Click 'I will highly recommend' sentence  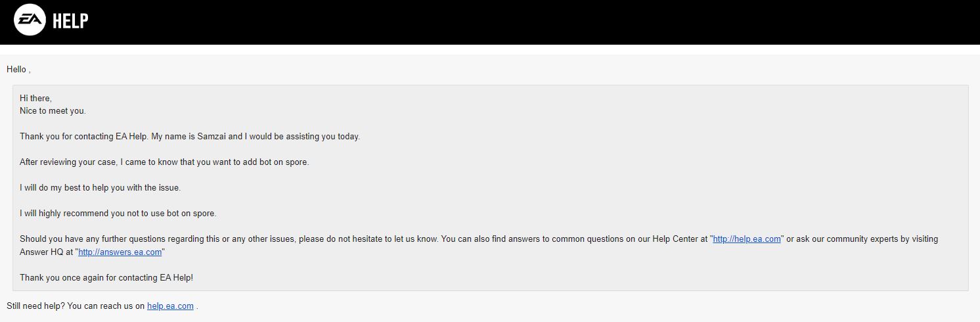118,214
